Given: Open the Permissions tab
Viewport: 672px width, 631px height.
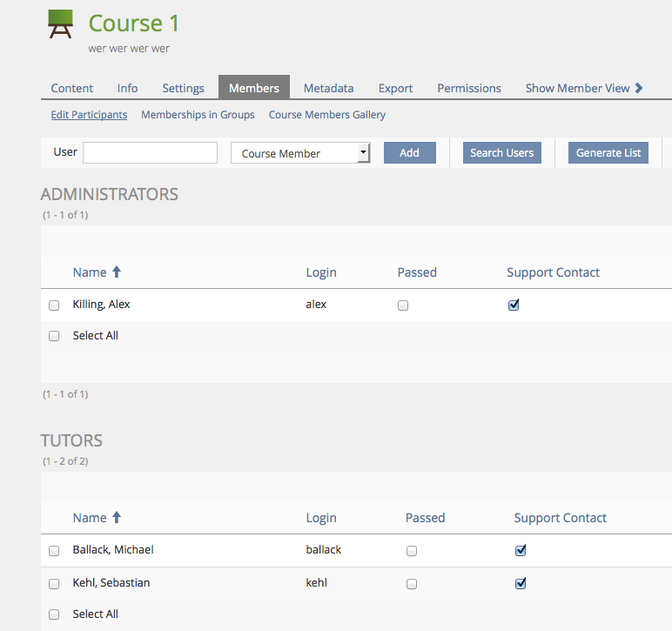Looking at the screenshot, I should click(x=469, y=88).
